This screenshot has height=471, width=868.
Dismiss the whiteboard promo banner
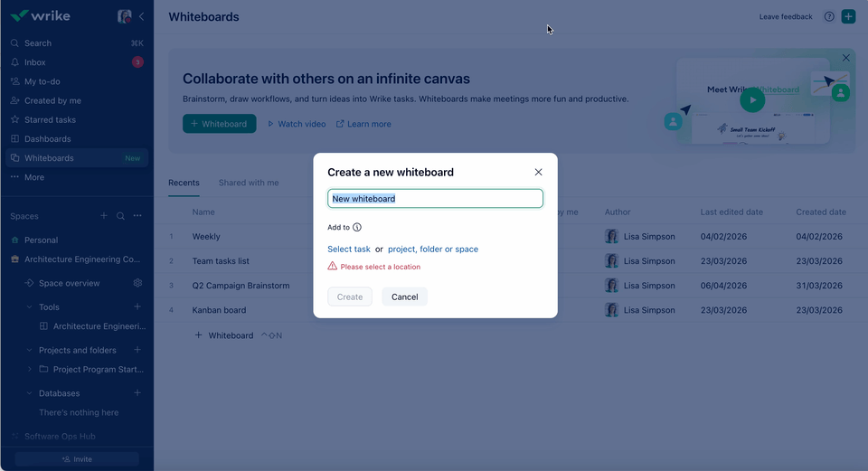click(845, 58)
